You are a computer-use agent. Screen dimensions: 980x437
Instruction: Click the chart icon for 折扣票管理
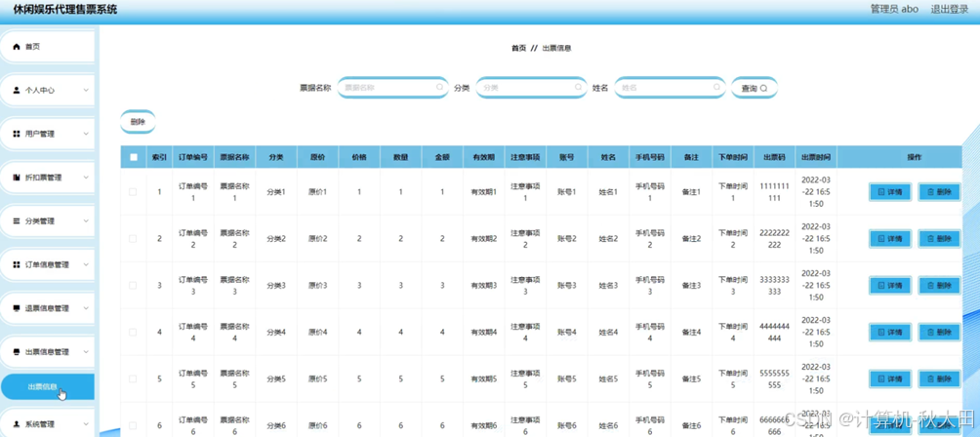click(17, 178)
